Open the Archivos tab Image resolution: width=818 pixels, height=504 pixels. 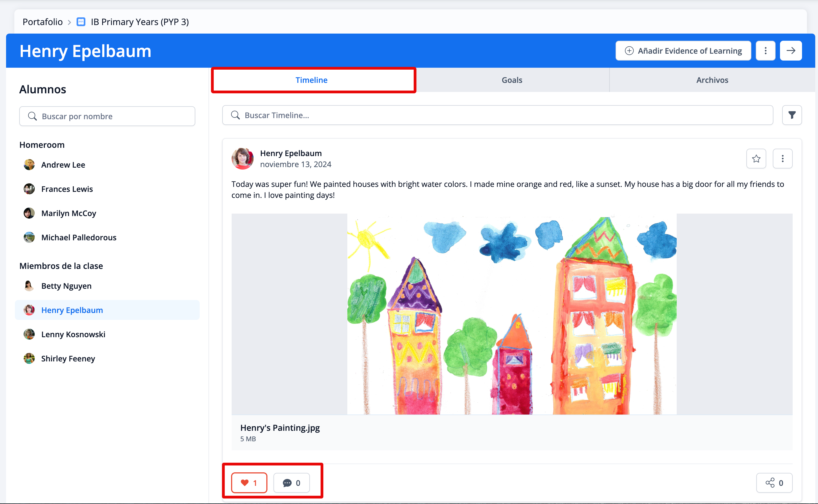(712, 80)
